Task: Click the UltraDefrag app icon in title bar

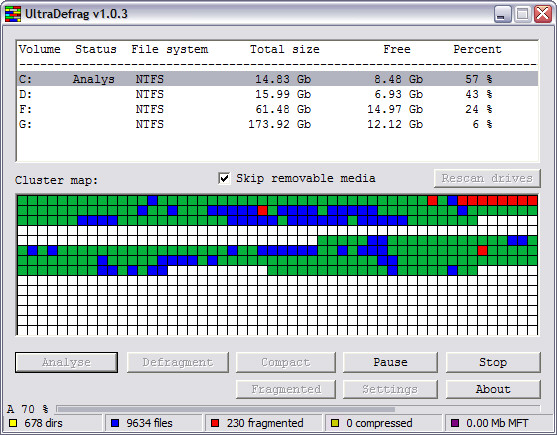Action: [x=13, y=14]
